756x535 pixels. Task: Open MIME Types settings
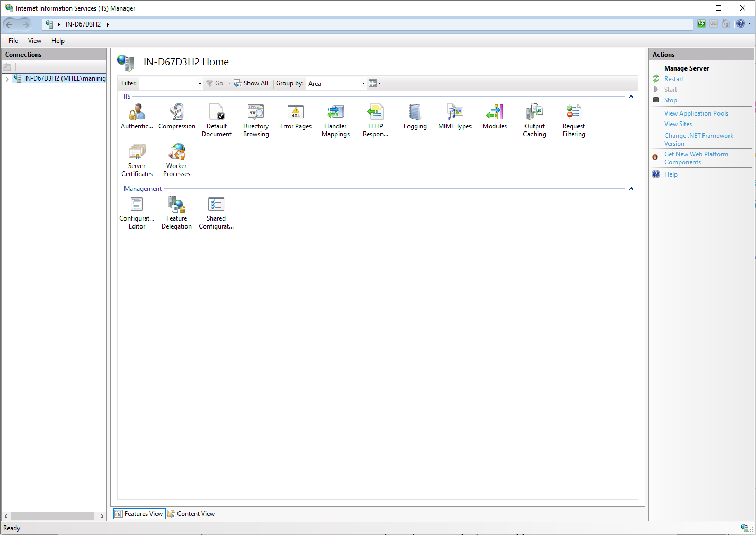[x=455, y=117]
